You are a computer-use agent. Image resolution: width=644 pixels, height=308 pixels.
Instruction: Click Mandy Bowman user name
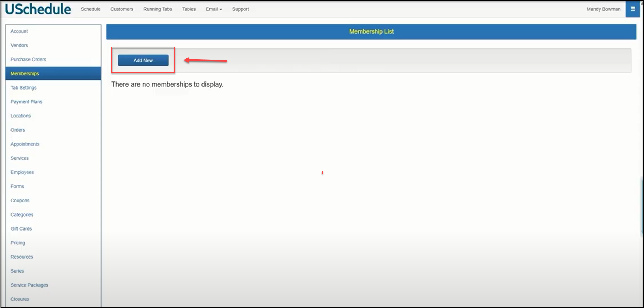[x=603, y=9]
